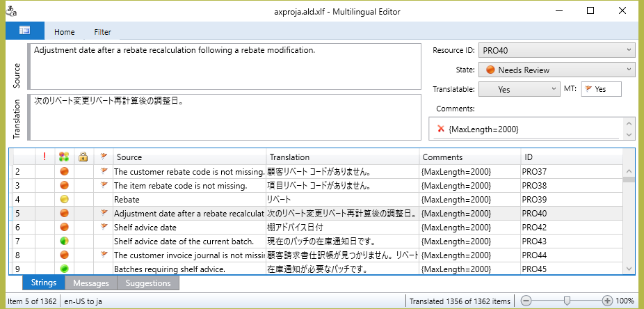Click the zoom slider handle
Screen dimensions: 644x309
pyautogui.click(x=567, y=301)
